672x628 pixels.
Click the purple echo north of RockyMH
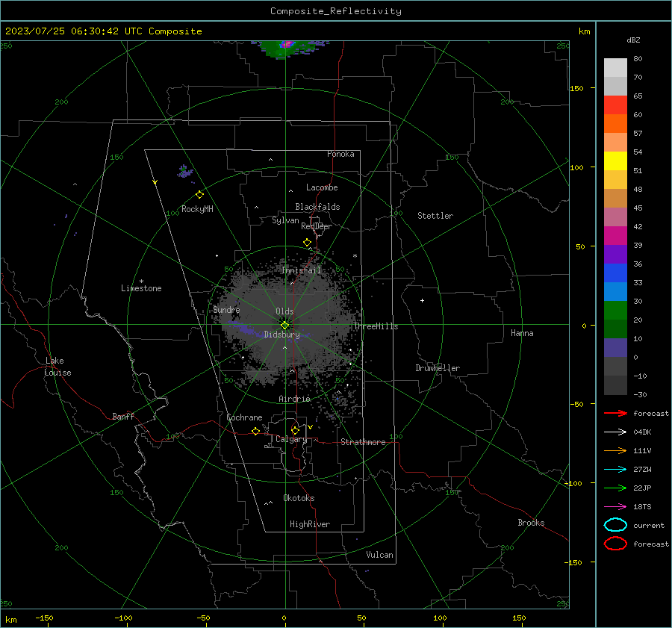[184, 172]
